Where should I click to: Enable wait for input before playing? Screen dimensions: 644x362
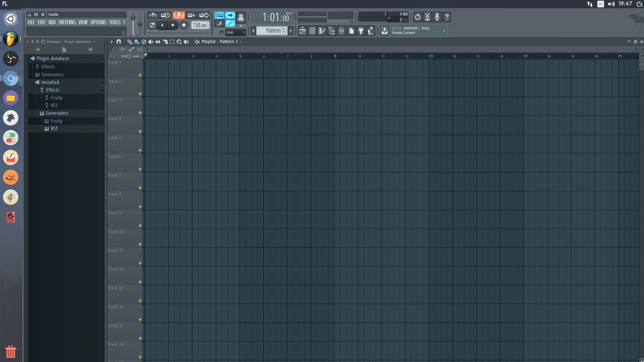pos(165,15)
